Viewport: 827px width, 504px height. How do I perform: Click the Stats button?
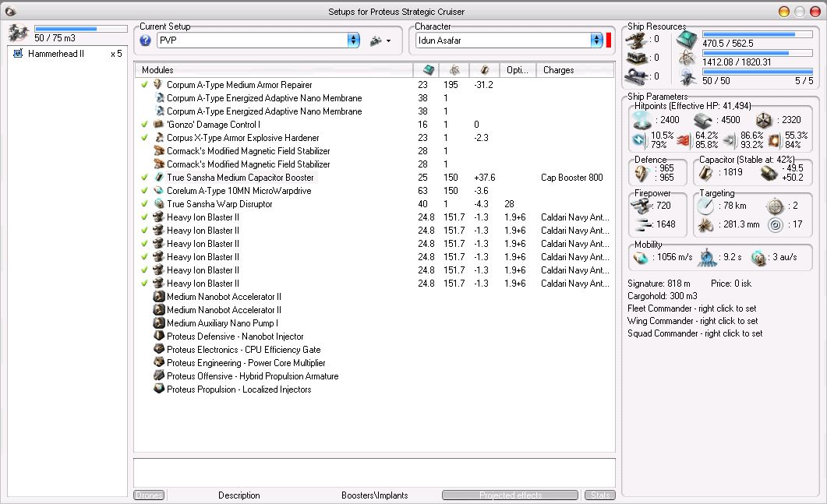[599, 495]
